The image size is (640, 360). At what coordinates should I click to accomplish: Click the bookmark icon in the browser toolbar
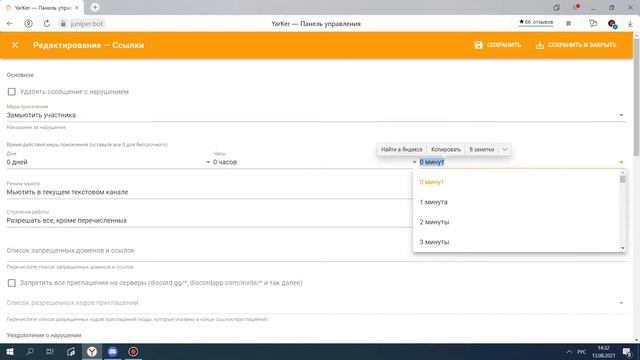point(568,24)
